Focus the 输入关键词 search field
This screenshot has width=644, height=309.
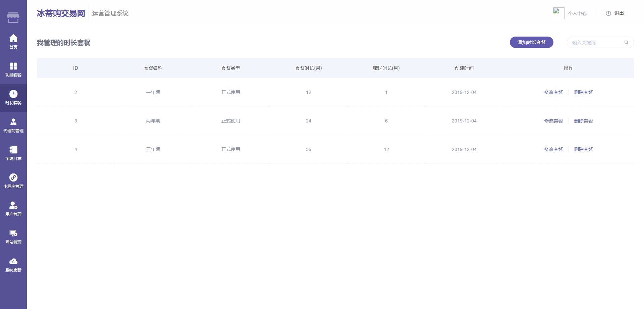(596, 43)
